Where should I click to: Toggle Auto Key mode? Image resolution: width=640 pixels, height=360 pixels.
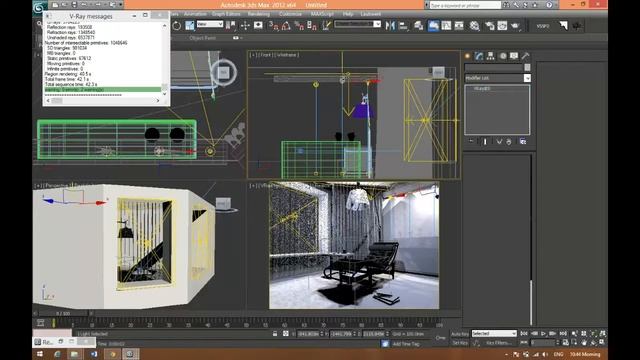[460, 334]
